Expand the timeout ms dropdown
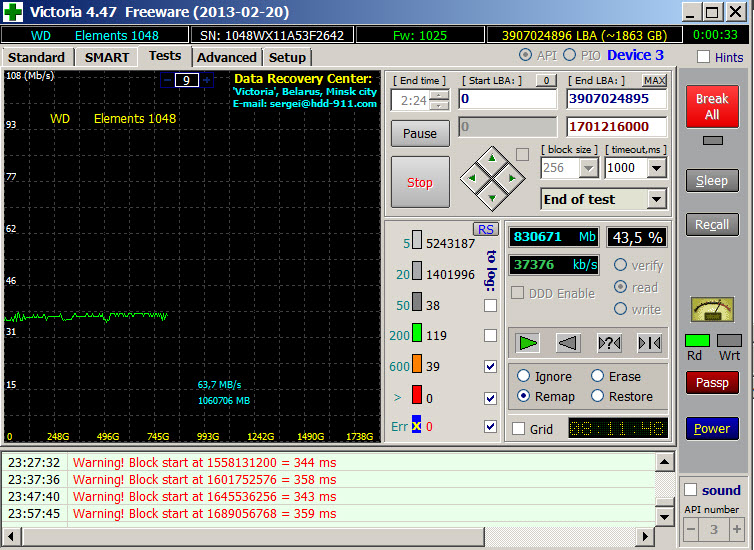Image resolution: width=754 pixels, height=550 pixels. pos(656,168)
